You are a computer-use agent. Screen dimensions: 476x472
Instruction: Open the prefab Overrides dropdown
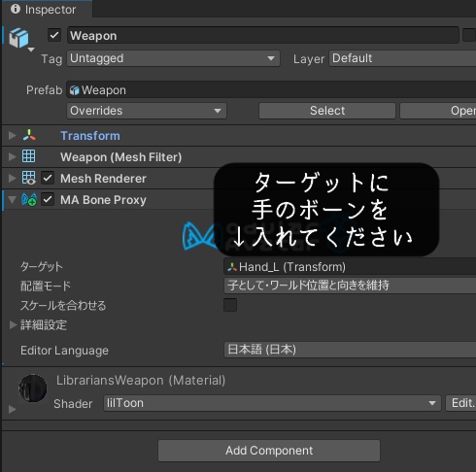(x=147, y=111)
